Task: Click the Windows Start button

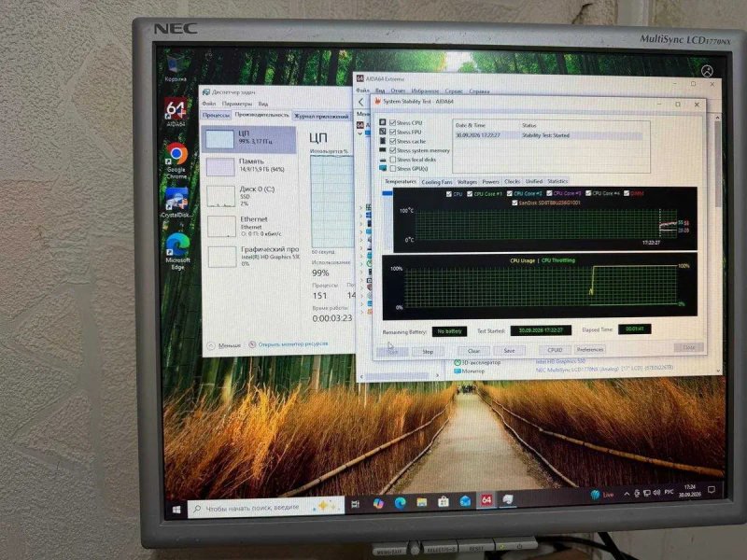Action: pyautogui.click(x=176, y=510)
